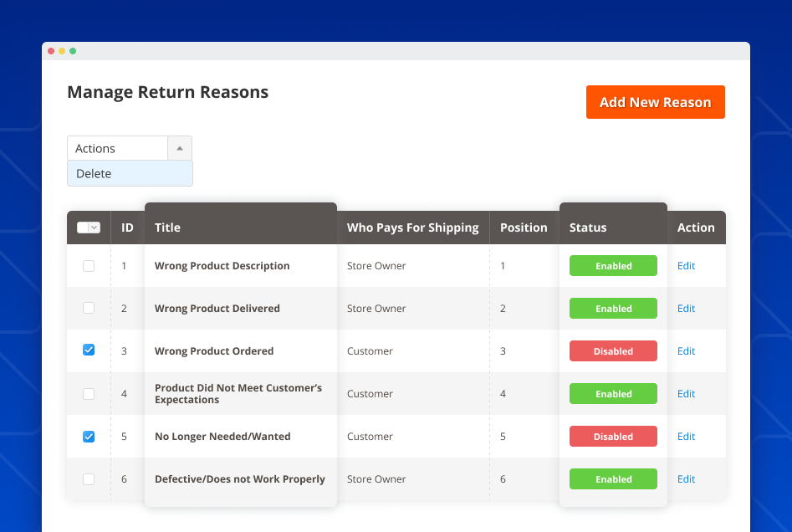Expand the mass-select arrow in the header checkbox
This screenshot has height=532, width=792.
tap(95, 227)
